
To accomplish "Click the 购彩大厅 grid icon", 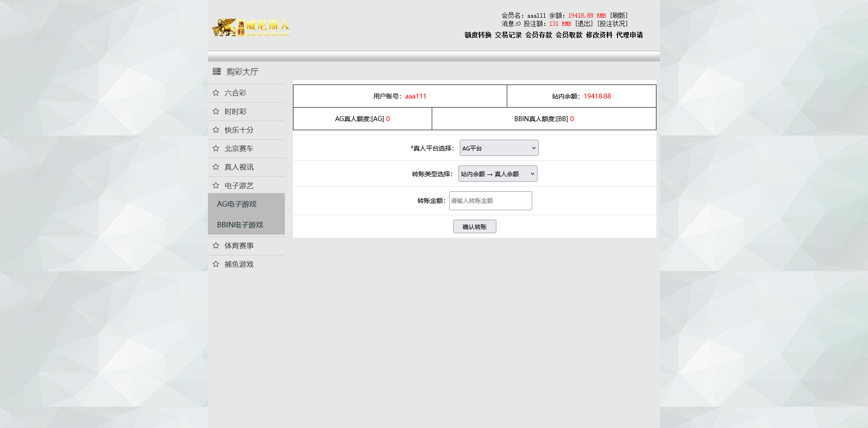I will click(216, 71).
